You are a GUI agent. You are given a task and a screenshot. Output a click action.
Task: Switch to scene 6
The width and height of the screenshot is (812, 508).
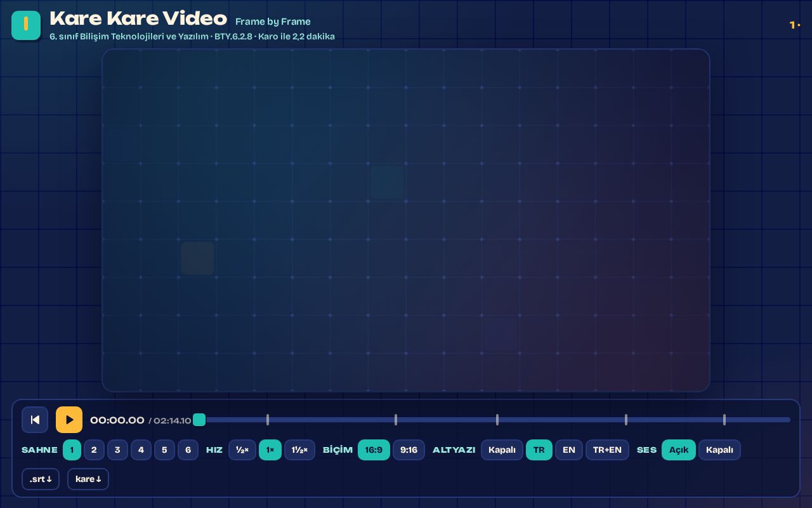pyautogui.click(x=188, y=450)
